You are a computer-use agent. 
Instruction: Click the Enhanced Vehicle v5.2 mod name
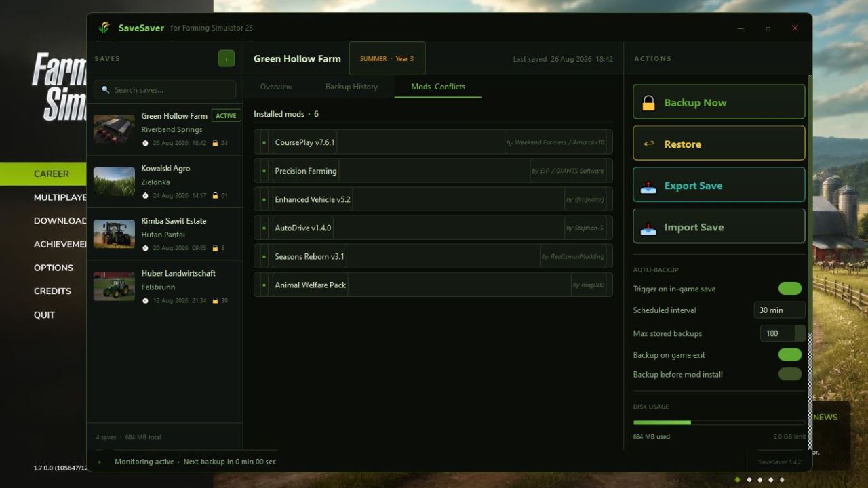[x=313, y=199]
